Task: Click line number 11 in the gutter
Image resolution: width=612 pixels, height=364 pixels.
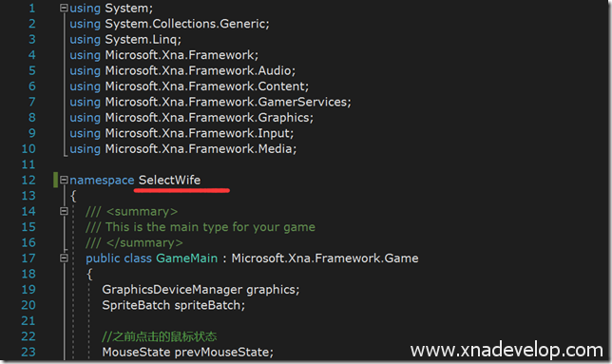Action: 29,164
